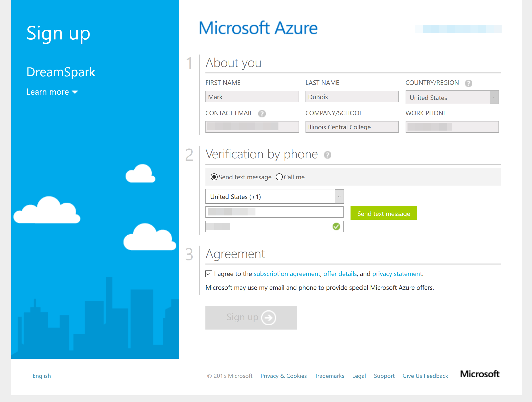
Task: Click the Work Phone input field
Action: (x=452, y=127)
